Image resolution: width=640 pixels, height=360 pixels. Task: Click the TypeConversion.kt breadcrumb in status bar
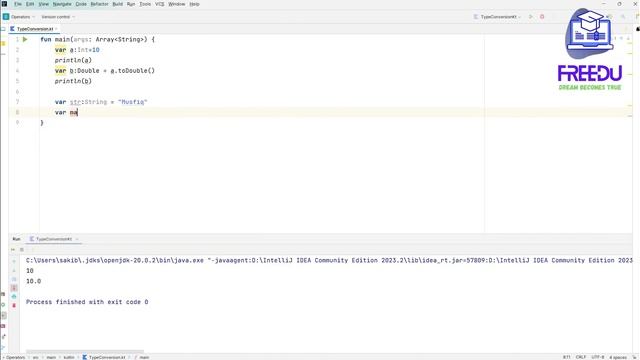point(104,358)
